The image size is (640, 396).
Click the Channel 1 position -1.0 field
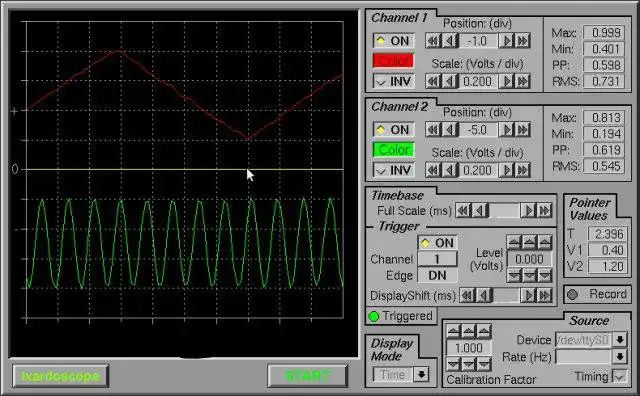coord(478,41)
